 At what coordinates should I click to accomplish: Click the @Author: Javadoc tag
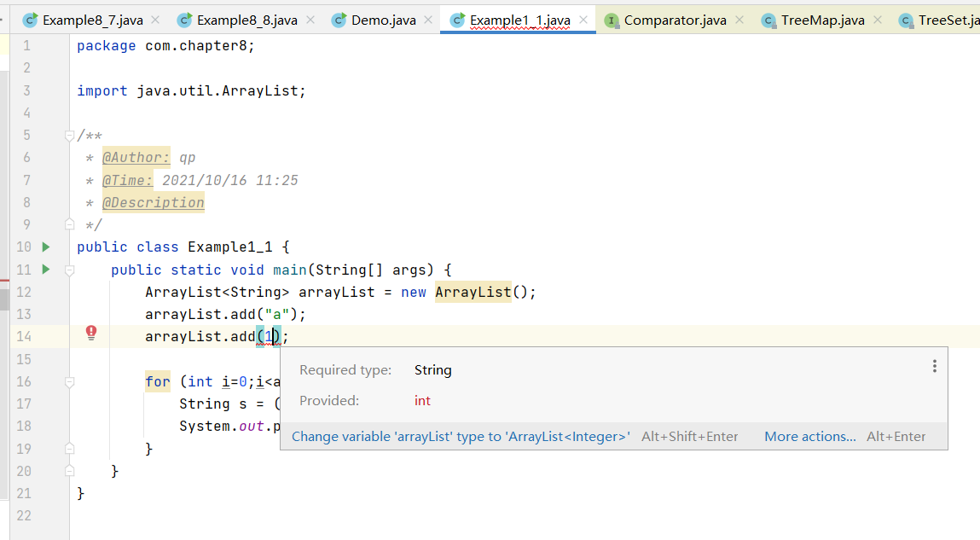pos(136,158)
